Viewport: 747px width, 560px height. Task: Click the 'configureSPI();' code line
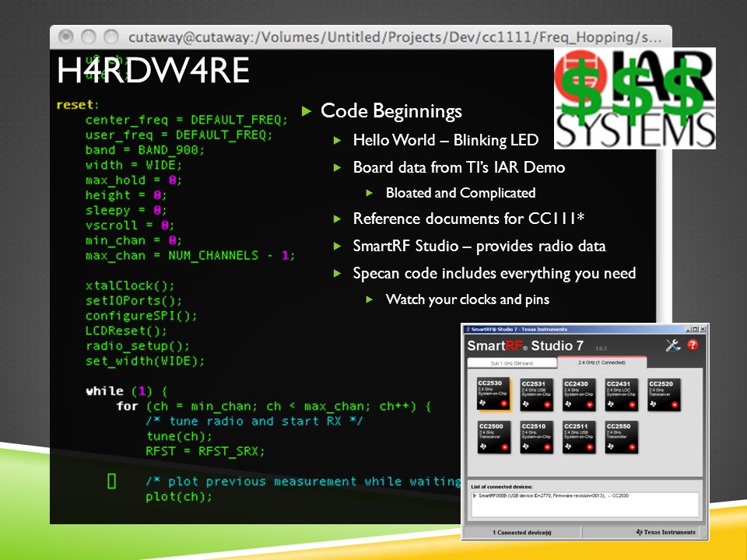(141, 316)
